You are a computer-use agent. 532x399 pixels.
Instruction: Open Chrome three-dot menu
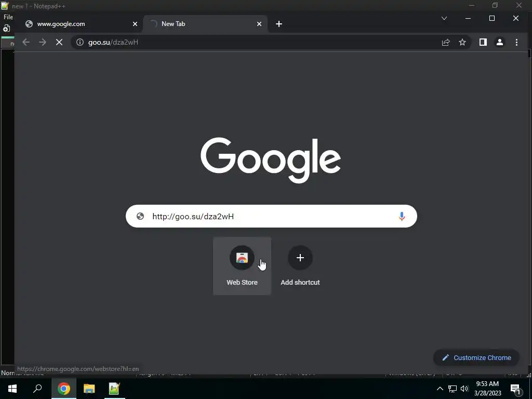pyautogui.click(x=516, y=42)
